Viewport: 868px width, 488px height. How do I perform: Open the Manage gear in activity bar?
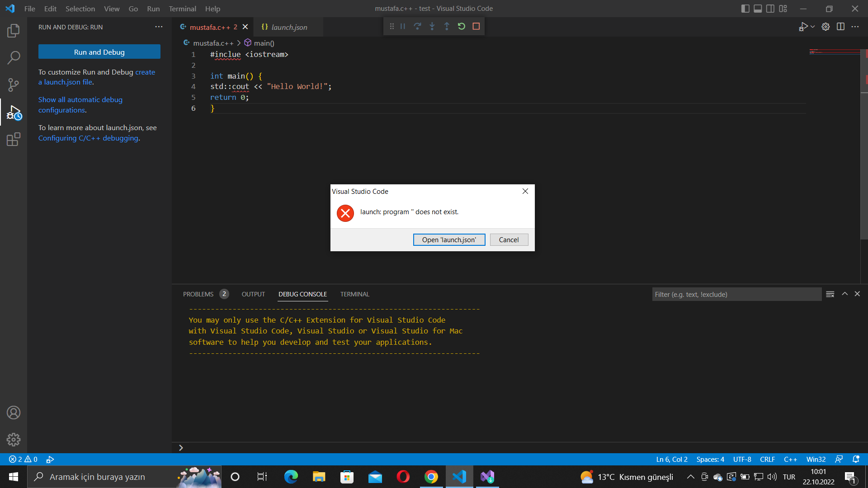14,439
